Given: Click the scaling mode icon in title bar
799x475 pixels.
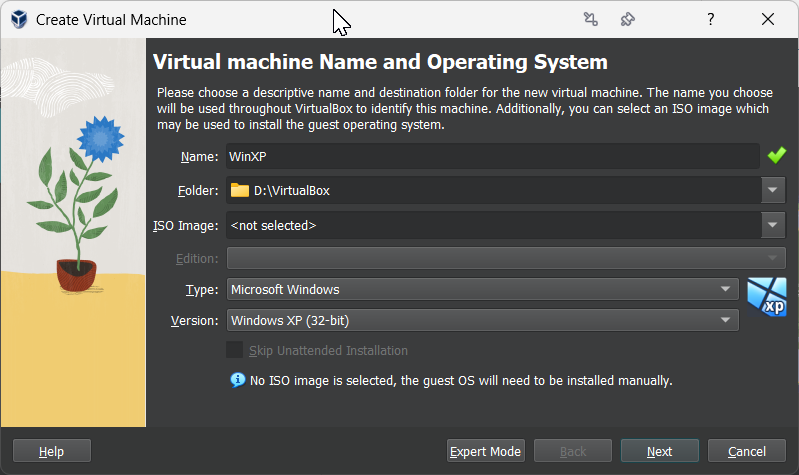Looking at the screenshot, I should [x=591, y=19].
